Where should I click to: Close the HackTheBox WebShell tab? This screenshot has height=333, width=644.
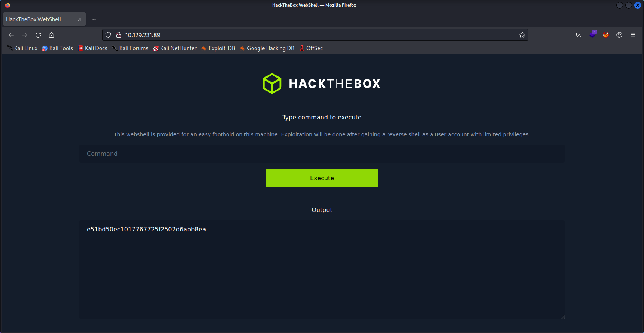click(80, 19)
